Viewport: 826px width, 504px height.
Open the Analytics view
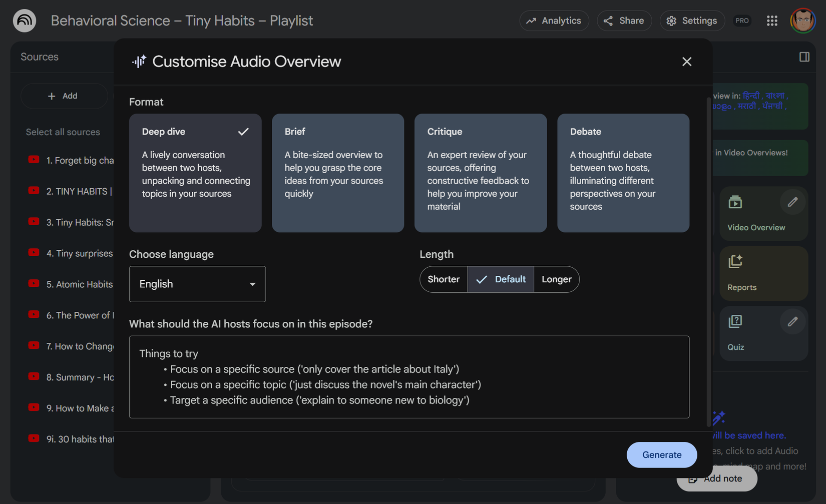(554, 21)
